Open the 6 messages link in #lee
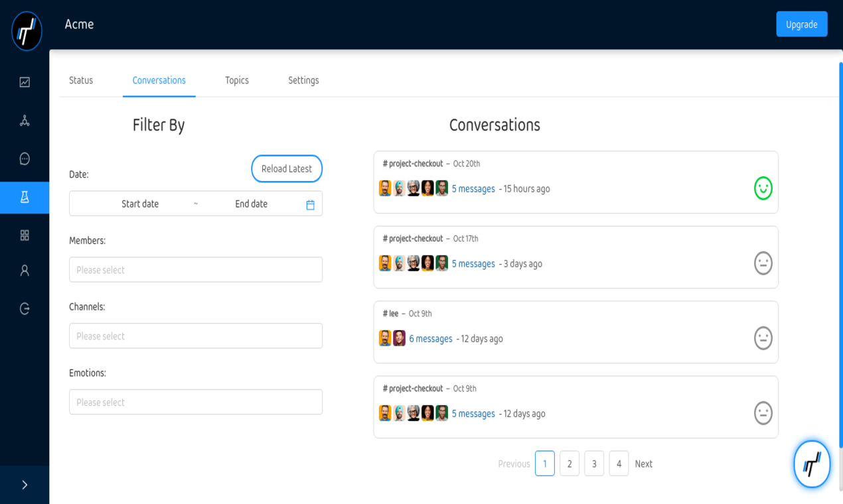The width and height of the screenshot is (843, 504). (x=430, y=338)
